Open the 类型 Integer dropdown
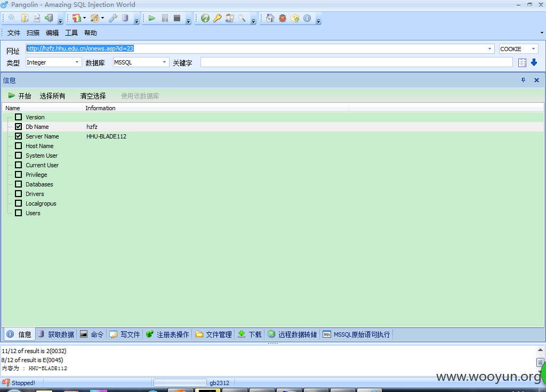546x392 pixels. click(77, 62)
